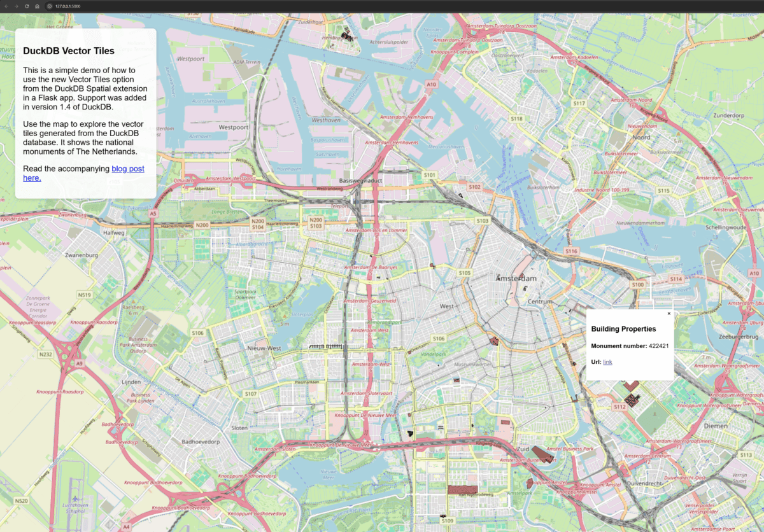Click the browser forward arrow
Image resolution: width=764 pixels, height=532 pixels.
17,6
